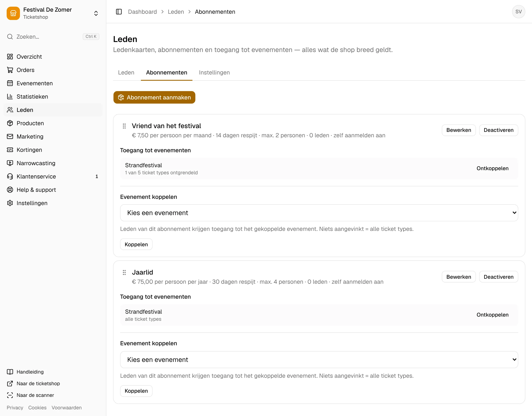Screen dimensions: 532x416
Task: Click the Instellingen gear icon in sidebar
Action: point(10,203)
